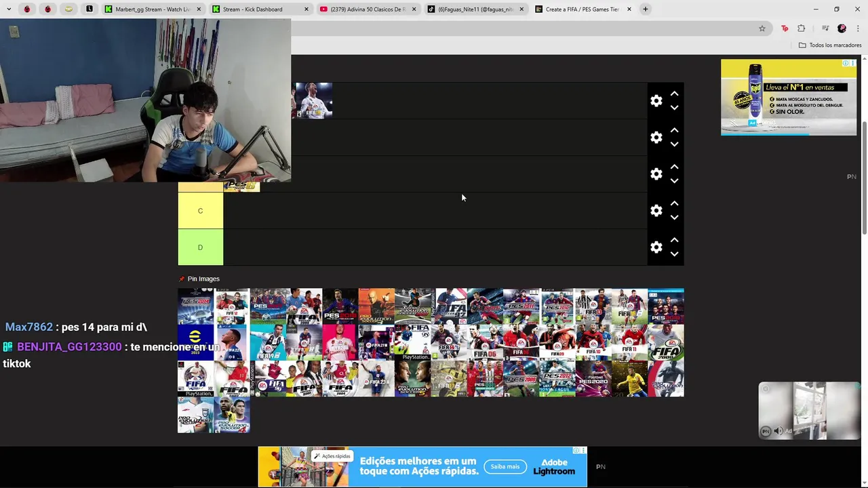Open settings gear for FIFA 18 tier row

[x=656, y=100]
